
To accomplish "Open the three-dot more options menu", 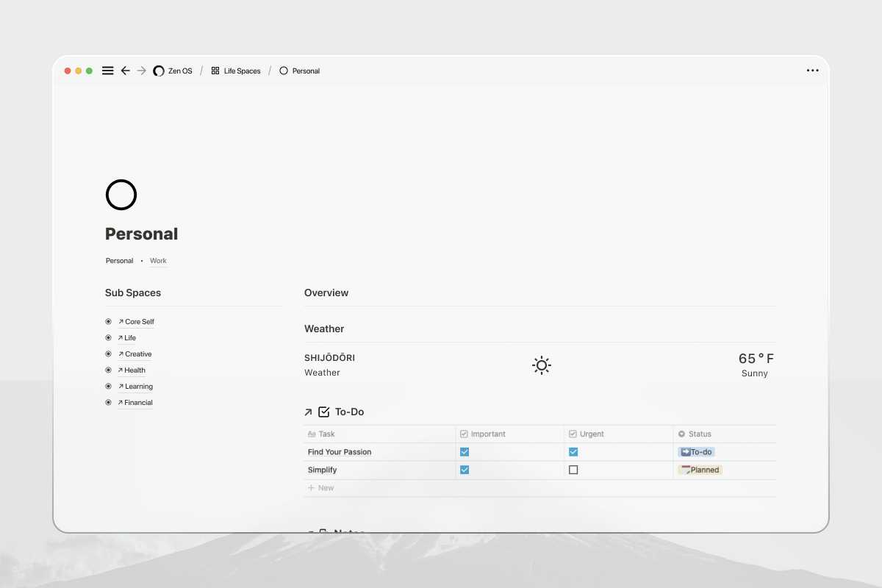I will coord(812,71).
